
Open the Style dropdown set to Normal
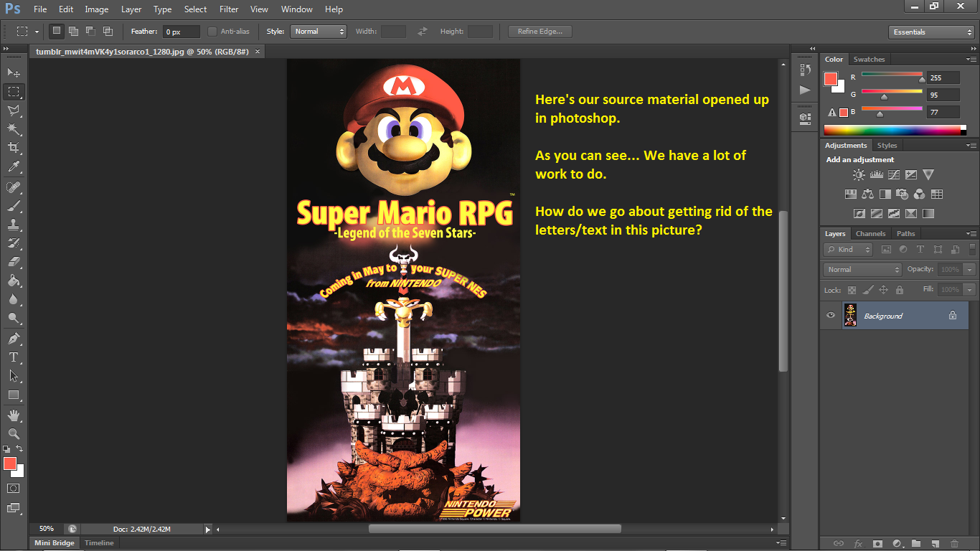[318, 32]
